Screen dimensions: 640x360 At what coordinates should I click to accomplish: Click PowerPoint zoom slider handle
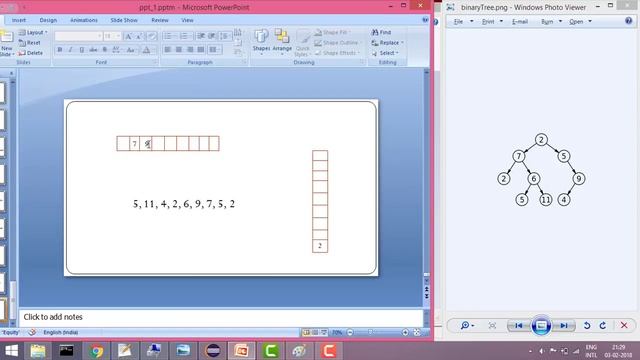pos(371,333)
